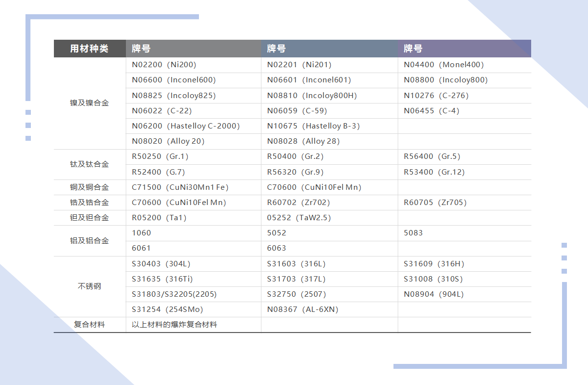Click the N08028 (Alloy 28) cell
Viewport: 588px width, 385px height.
pos(329,141)
